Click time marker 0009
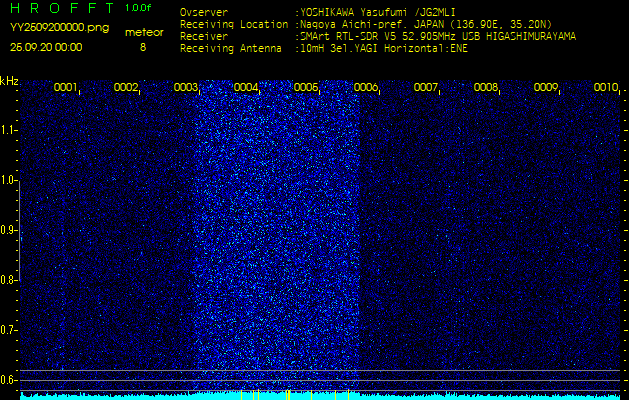The image size is (629, 400). tap(546, 87)
